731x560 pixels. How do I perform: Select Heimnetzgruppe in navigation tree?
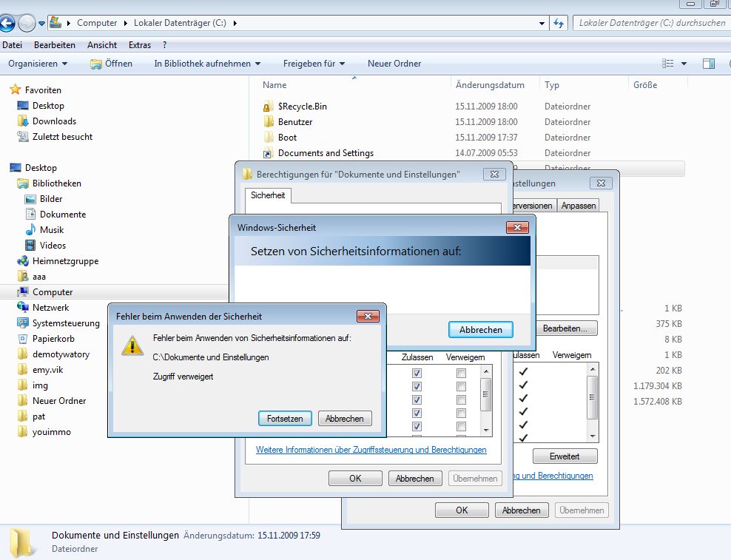[65, 260]
